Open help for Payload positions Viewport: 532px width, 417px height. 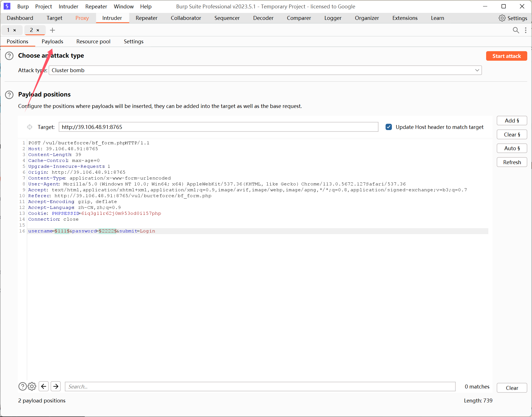click(9, 95)
